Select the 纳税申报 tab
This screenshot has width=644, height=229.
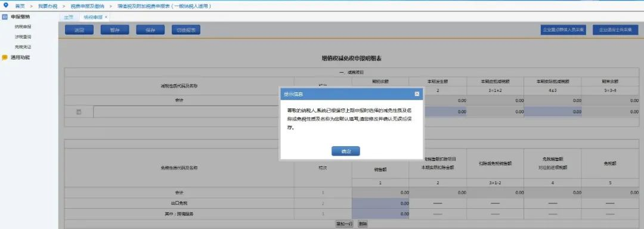pos(93,17)
